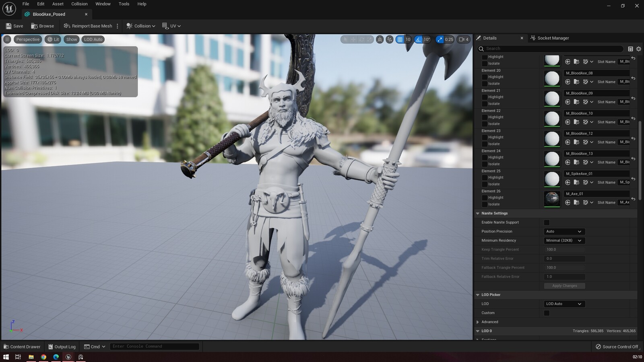Change scale snap value 0.25
The image size is (644, 362).
[449, 39]
